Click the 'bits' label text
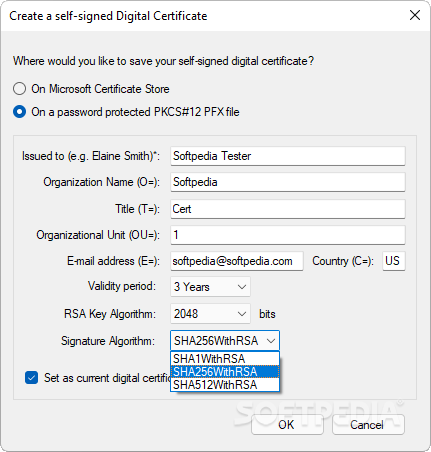The image size is (431, 452). tap(267, 314)
